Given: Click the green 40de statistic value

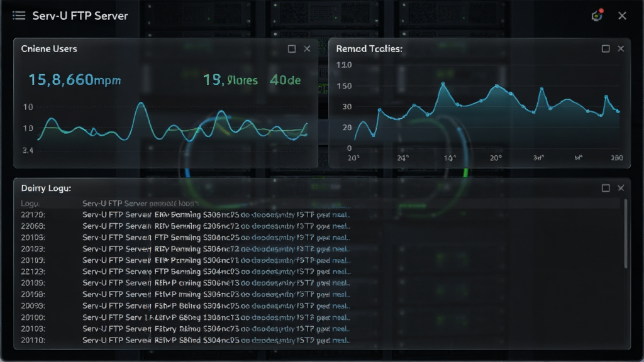Looking at the screenshot, I should pyautogui.click(x=285, y=80).
